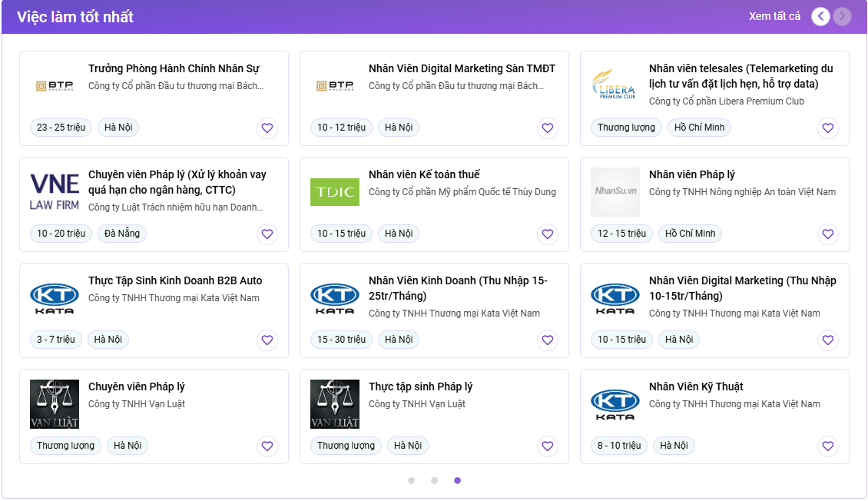Favorite the Nhân viên Kế toán thuế job

(x=548, y=234)
